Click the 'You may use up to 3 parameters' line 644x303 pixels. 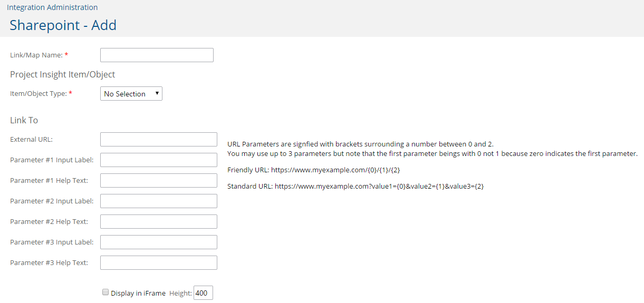pyautogui.click(x=432, y=154)
